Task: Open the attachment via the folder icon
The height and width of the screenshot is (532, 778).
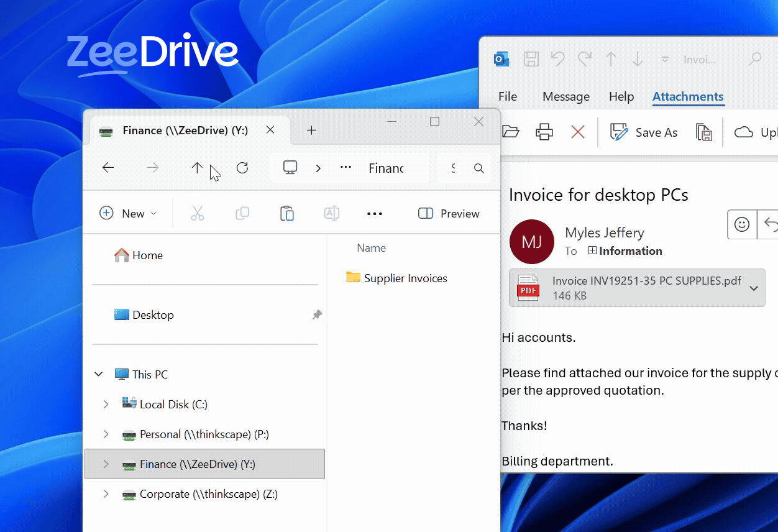Action: [511, 132]
